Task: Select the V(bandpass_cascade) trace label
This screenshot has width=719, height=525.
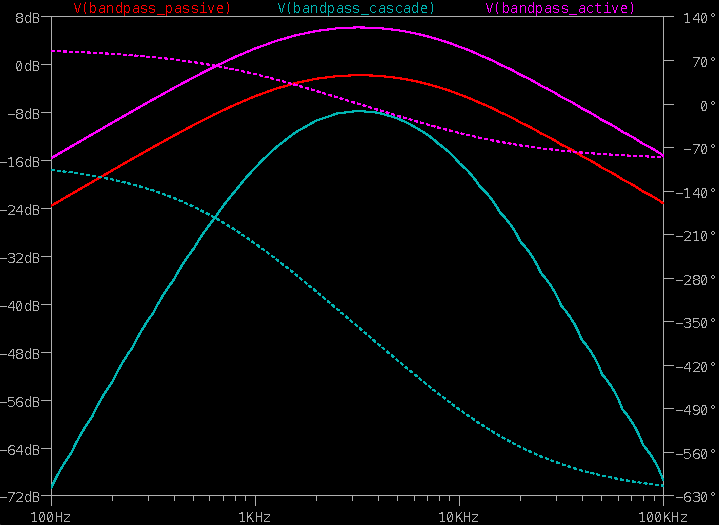Action: [356, 8]
